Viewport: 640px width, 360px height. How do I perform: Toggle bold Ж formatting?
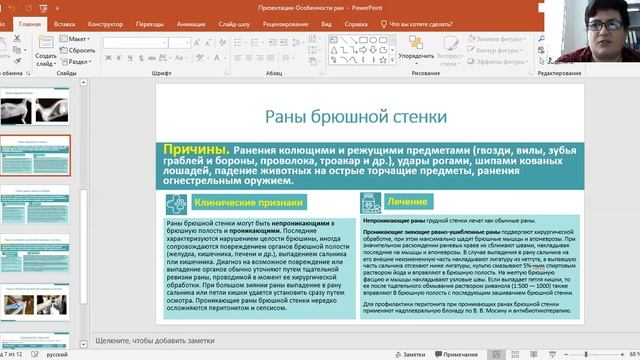pos(108,58)
